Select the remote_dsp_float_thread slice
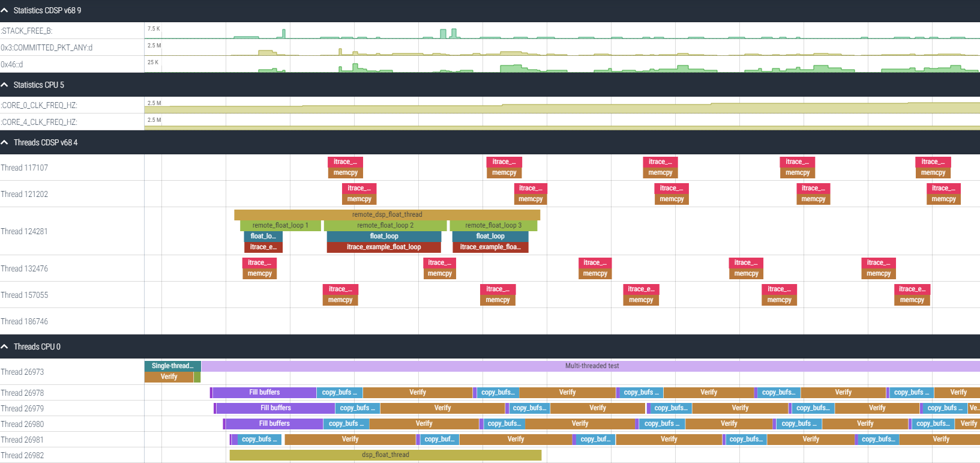The height and width of the screenshot is (463, 980). point(387,214)
